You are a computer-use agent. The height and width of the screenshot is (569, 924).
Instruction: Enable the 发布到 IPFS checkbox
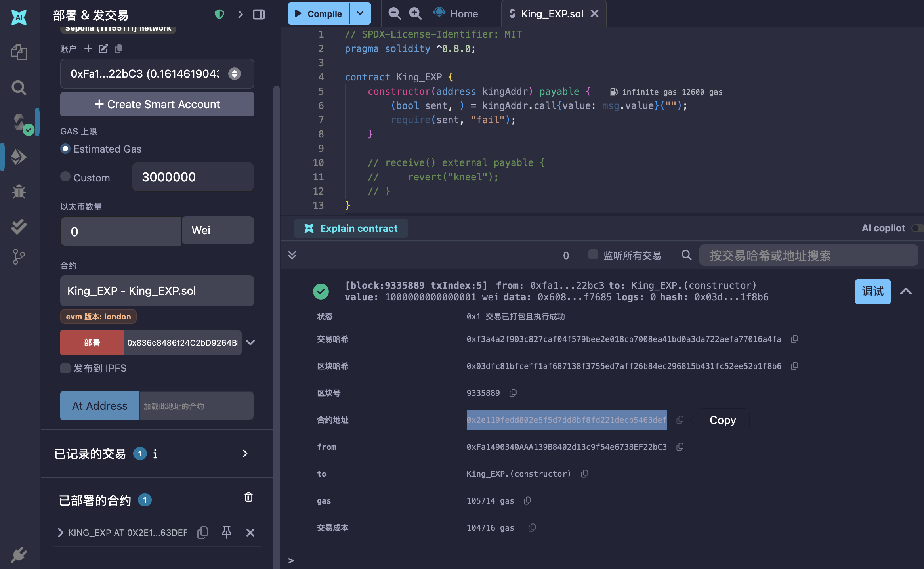coord(65,368)
